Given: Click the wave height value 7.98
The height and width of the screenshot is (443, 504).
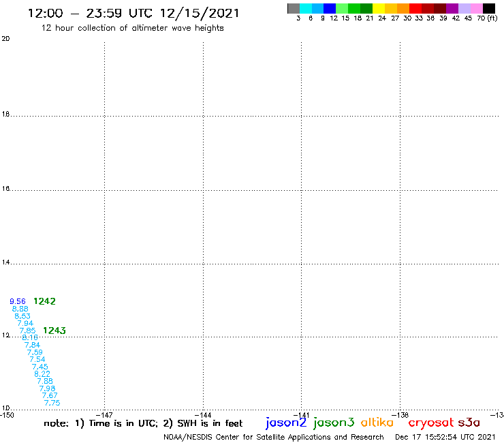Looking at the screenshot, I should 47,388.
